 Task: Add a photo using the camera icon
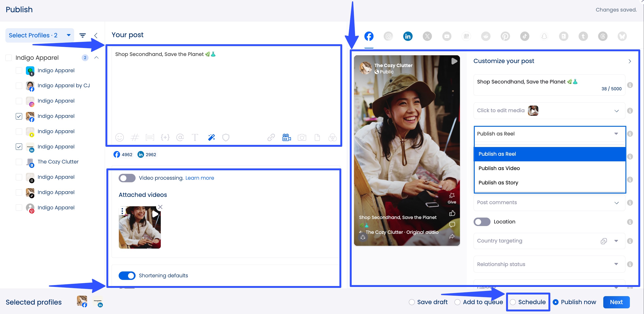(x=302, y=137)
